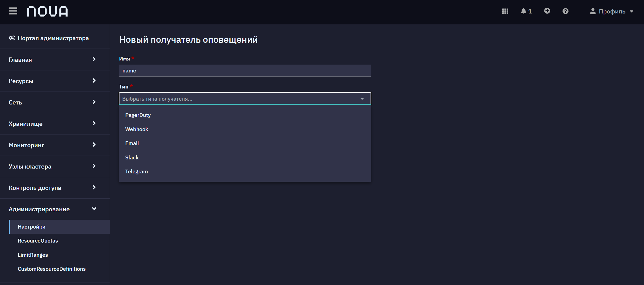Expand the Контроль доступа section
644x285 pixels.
point(55,188)
